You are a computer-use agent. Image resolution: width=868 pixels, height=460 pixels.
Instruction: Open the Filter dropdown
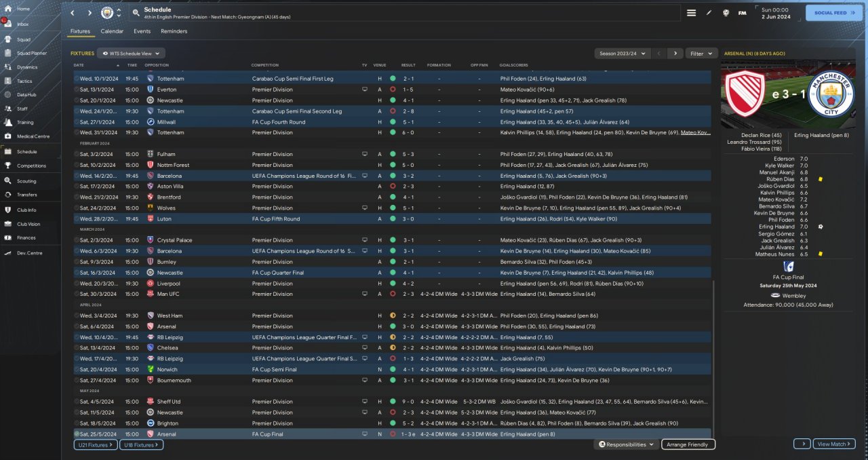pos(701,53)
